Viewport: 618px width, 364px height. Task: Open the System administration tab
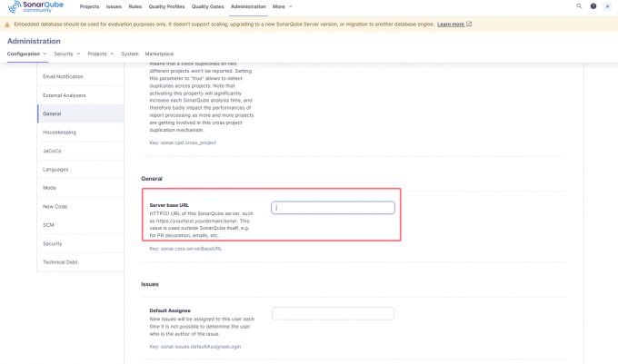[x=130, y=54]
